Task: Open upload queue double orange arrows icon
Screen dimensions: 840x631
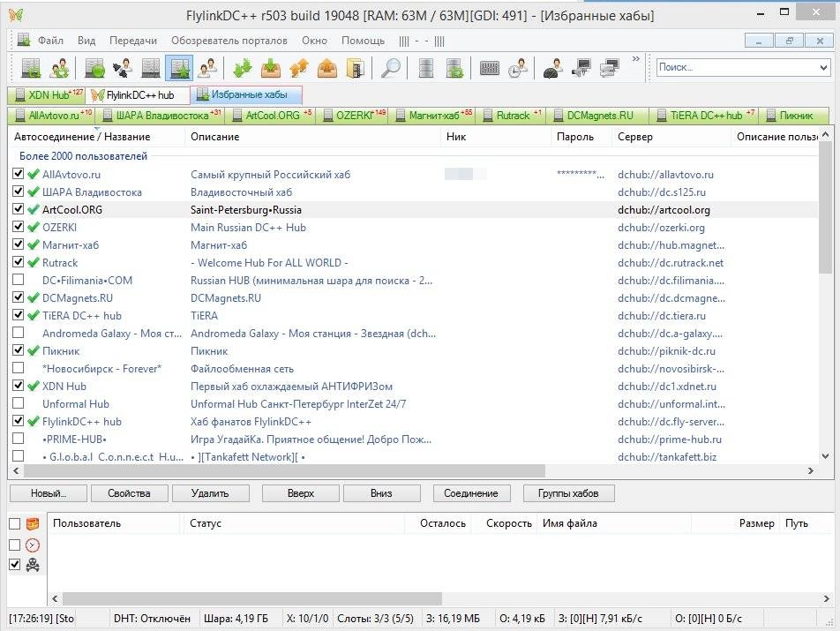Action: (299, 68)
